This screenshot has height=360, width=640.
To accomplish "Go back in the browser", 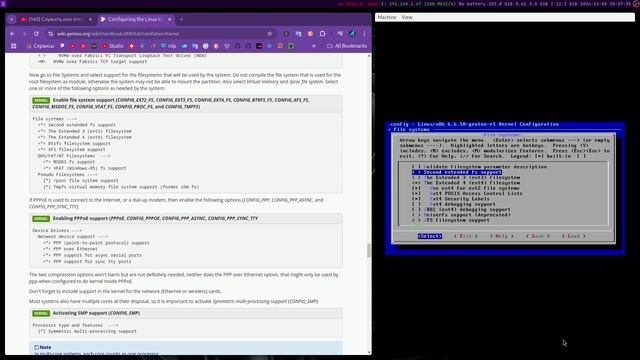I will (13, 34).
